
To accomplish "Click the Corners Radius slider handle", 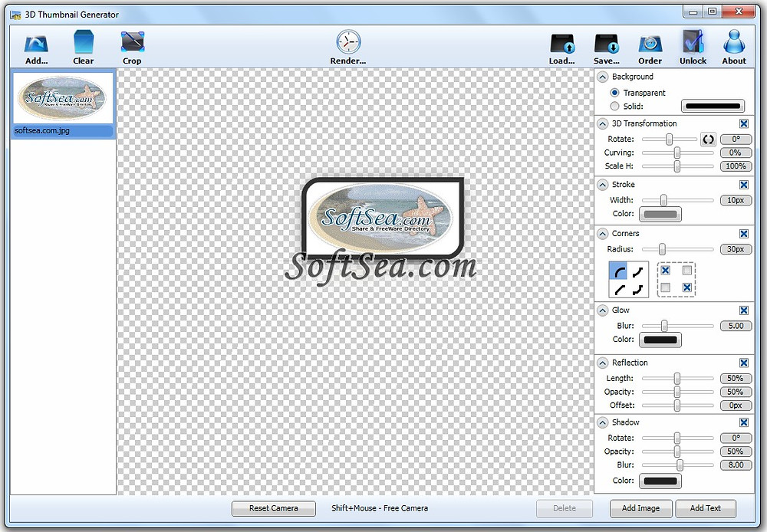I will click(663, 249).
